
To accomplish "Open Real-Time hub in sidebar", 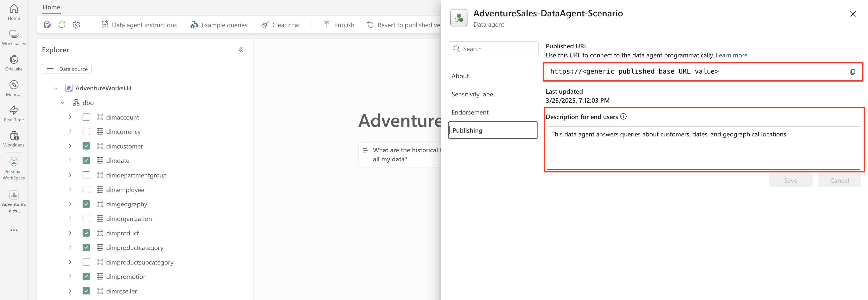I will pos(14,114).
